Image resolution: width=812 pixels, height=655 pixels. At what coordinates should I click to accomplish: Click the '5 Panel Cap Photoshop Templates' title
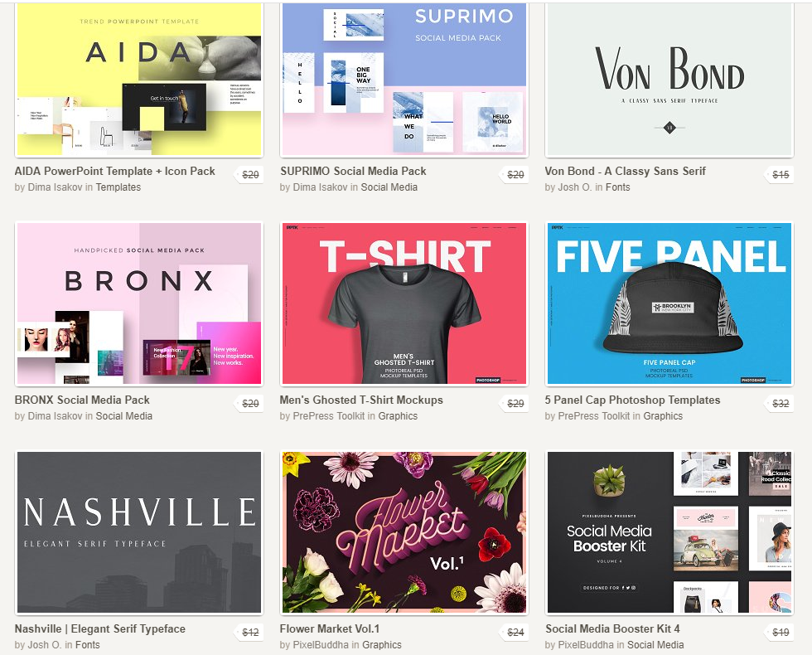(x=632, y=400)
